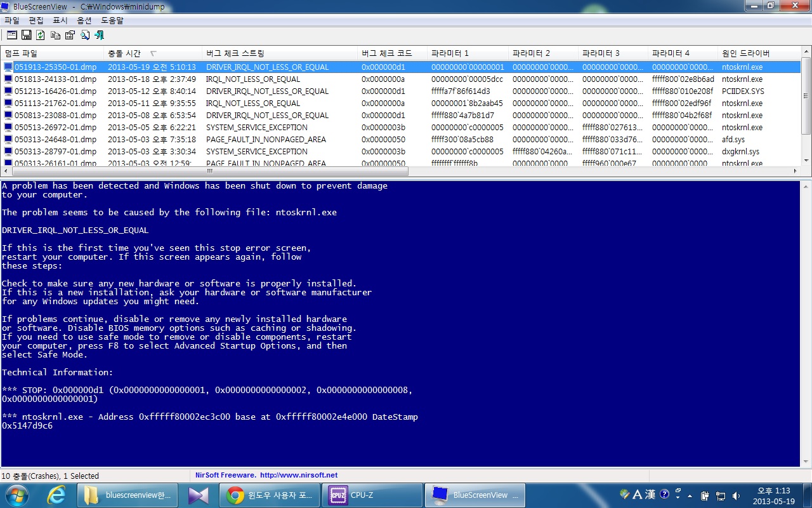This screenshot has width=812, height=508.
Task: Select the 050513-26972-01.dmp row
Action: [x=401, y=127]
